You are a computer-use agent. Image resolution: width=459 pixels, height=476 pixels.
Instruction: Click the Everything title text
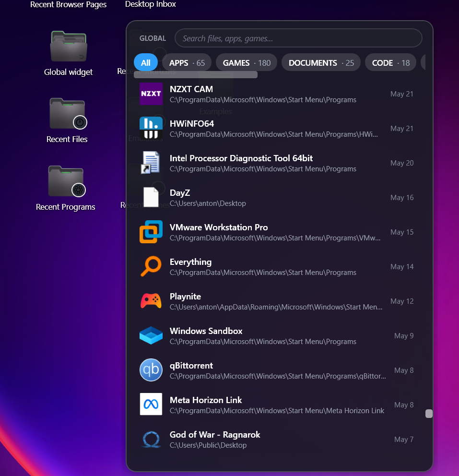click(190, 262)
